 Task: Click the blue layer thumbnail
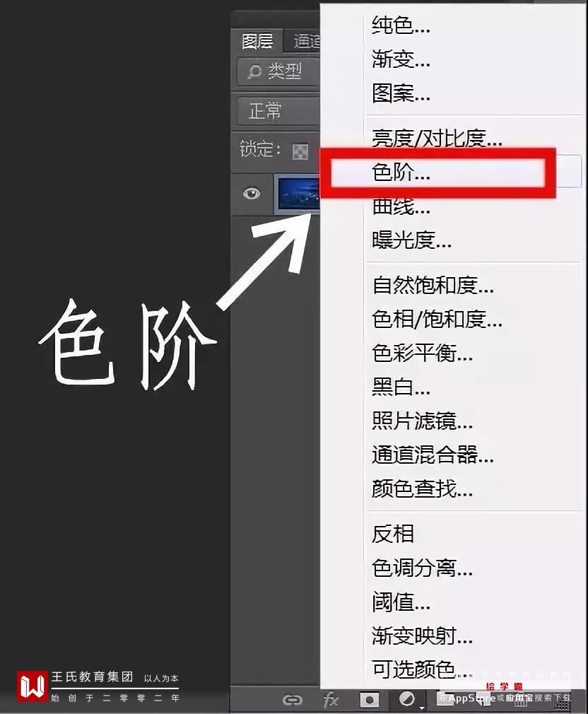tap(298, 194)
